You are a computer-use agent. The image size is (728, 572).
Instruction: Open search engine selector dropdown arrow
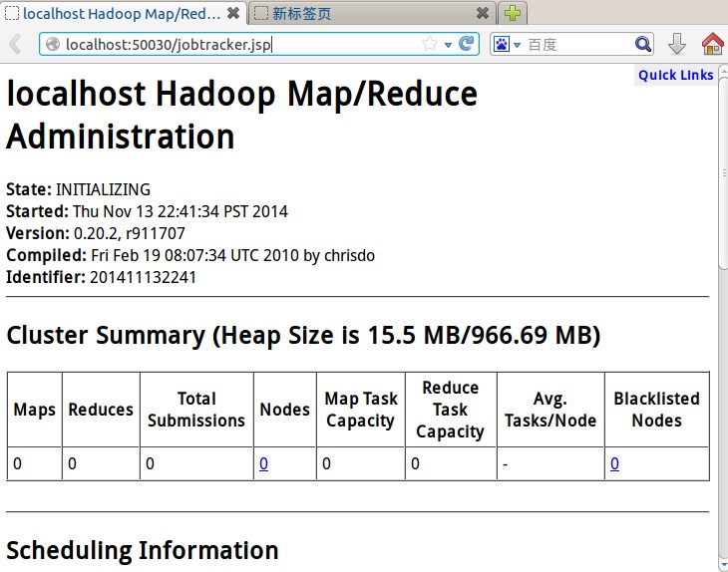(x=518, y=45)
